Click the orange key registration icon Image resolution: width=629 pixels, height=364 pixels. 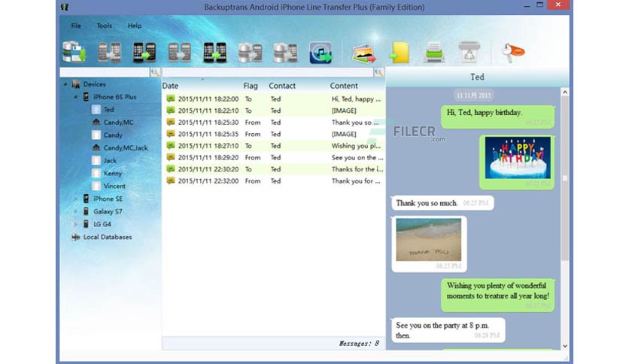(512, 53)
